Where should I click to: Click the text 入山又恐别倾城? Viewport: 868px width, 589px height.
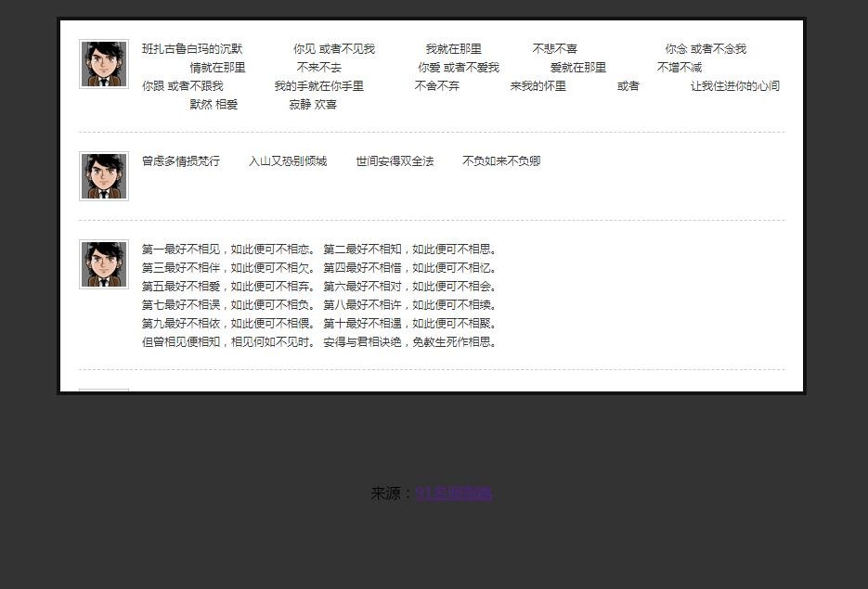point(288,161)
